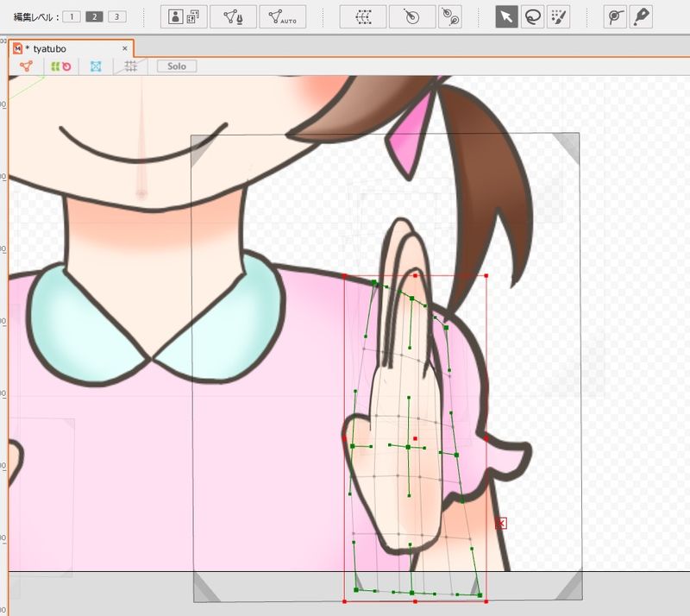Set edit level to 2
The width and height of the screenshot is (690, 616).
94,16
